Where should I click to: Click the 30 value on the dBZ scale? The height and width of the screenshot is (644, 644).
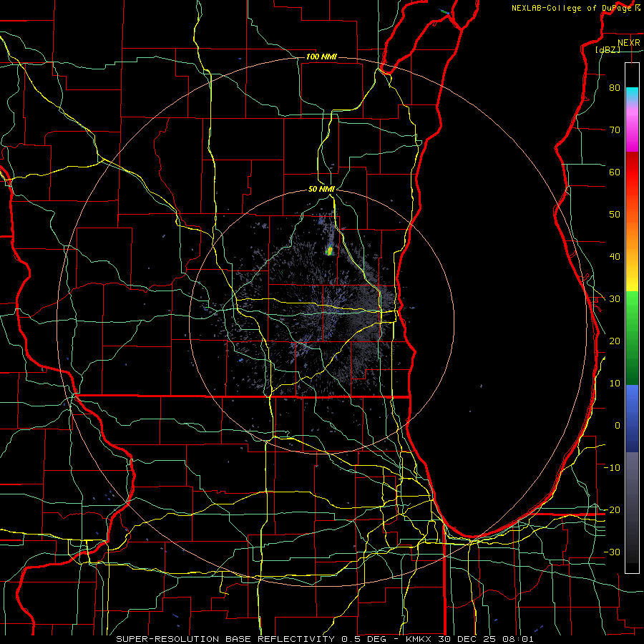click(x=615, y=299)
